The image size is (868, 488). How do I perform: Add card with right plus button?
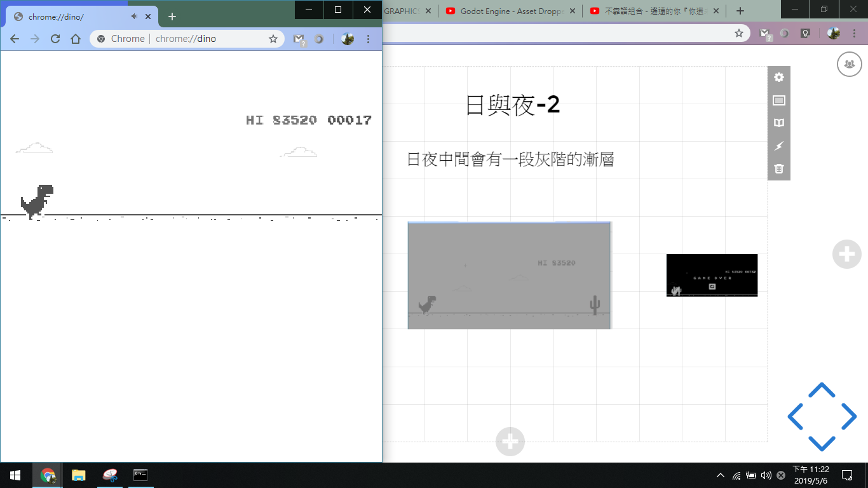coord(847,254)
